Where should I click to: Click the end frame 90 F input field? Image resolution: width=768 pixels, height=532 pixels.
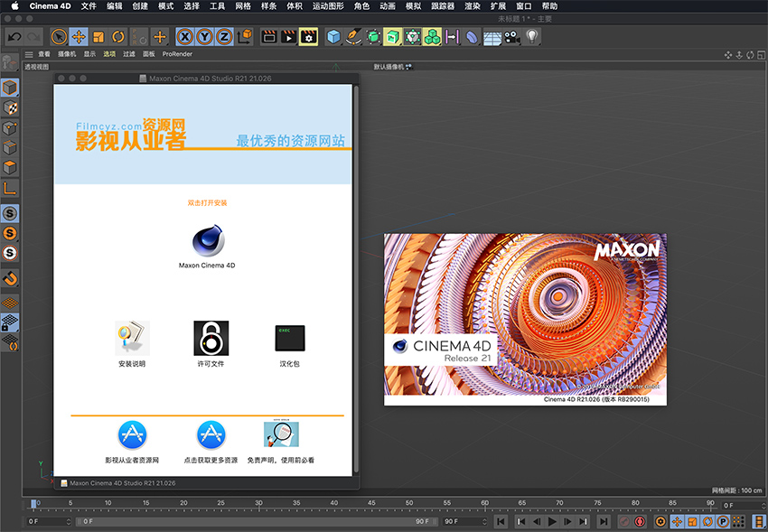(x=465, y=521)
